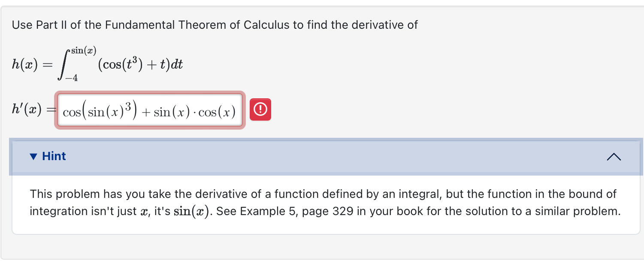Select the highlighted answer entry field

click(x=150, y=110)
